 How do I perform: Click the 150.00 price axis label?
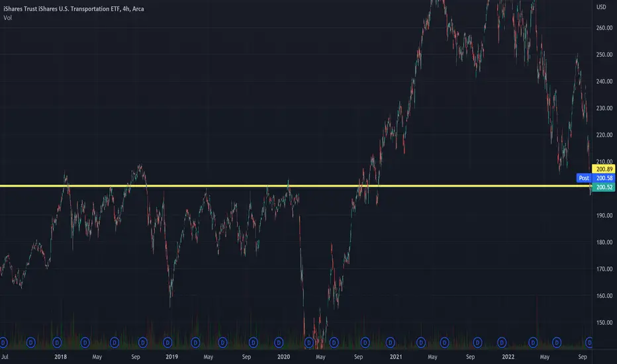coord(604,323)
